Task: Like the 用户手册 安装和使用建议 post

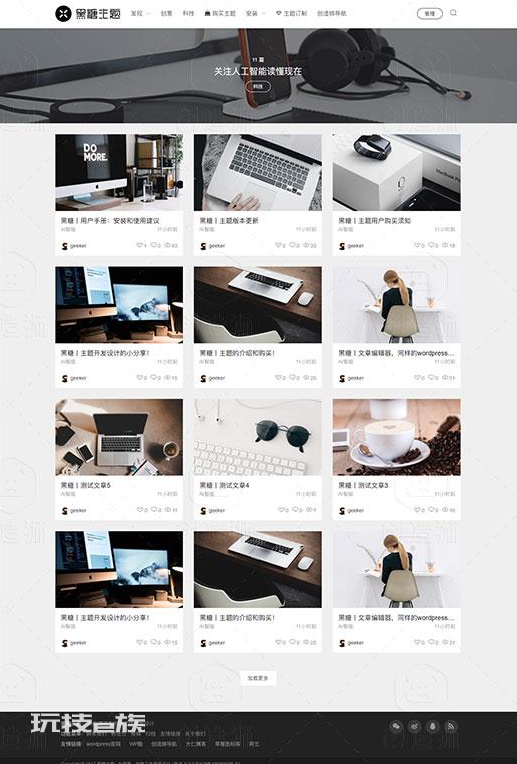Action: click(x=141, y=246)
